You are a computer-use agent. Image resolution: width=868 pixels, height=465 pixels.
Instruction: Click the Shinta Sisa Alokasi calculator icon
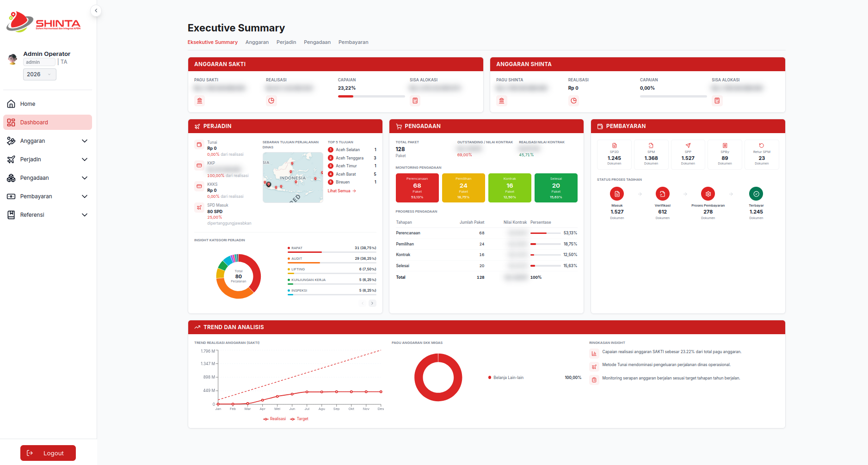tap(717, 101)
